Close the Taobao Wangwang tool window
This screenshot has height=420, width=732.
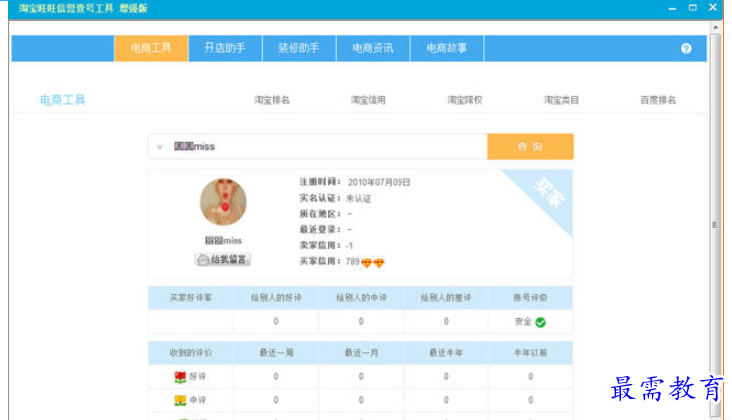coord(713,7)
